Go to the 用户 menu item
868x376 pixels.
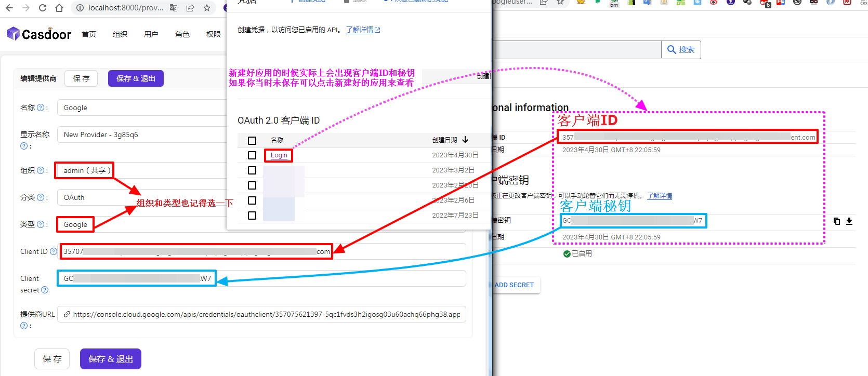(x=151, y=34)
